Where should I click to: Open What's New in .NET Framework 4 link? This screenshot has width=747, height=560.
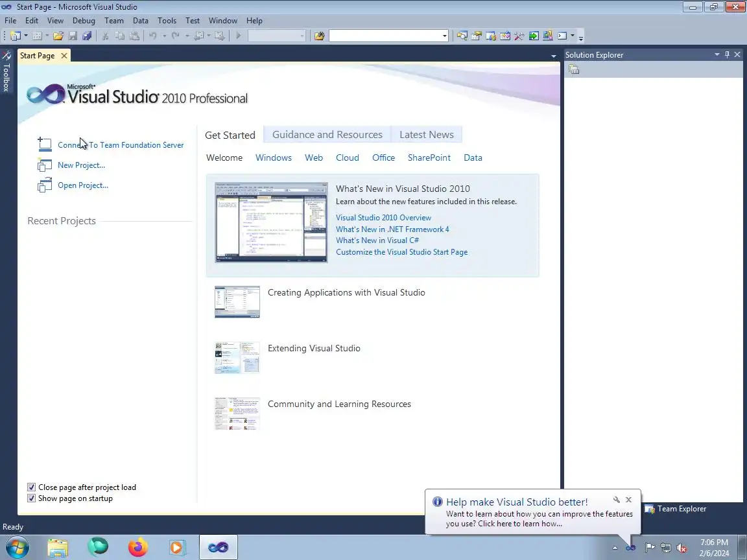click(x=392, y=229)
